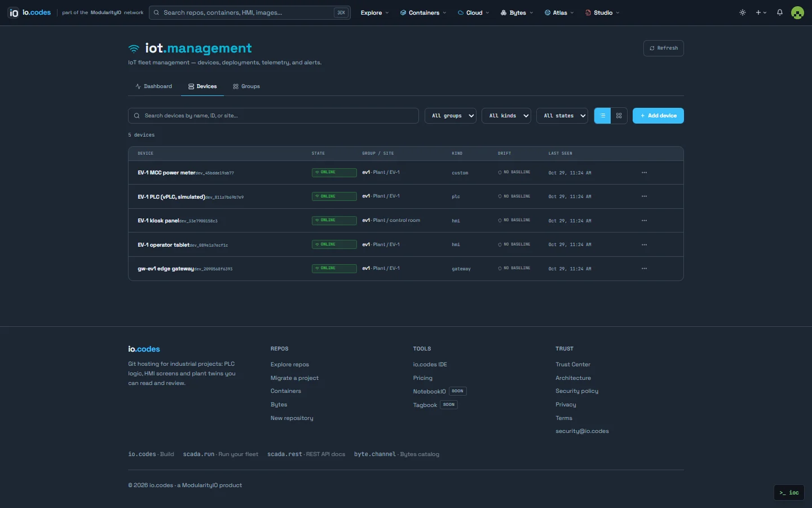Select the Devices tab

[x=202, y=86]
